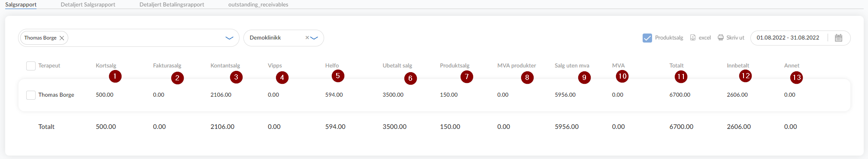
Task: Click red marker number 13 under Annet
Action: (x=797, y=77)
